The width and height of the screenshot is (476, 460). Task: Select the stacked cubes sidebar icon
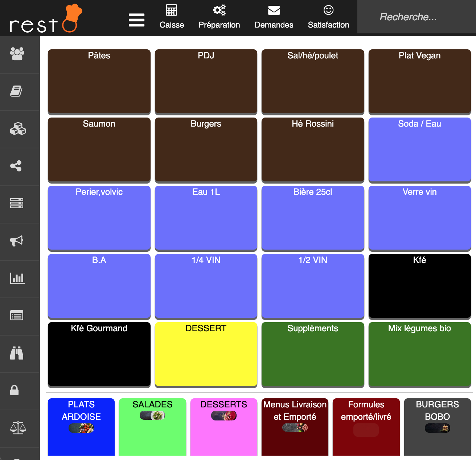(18, 129)
